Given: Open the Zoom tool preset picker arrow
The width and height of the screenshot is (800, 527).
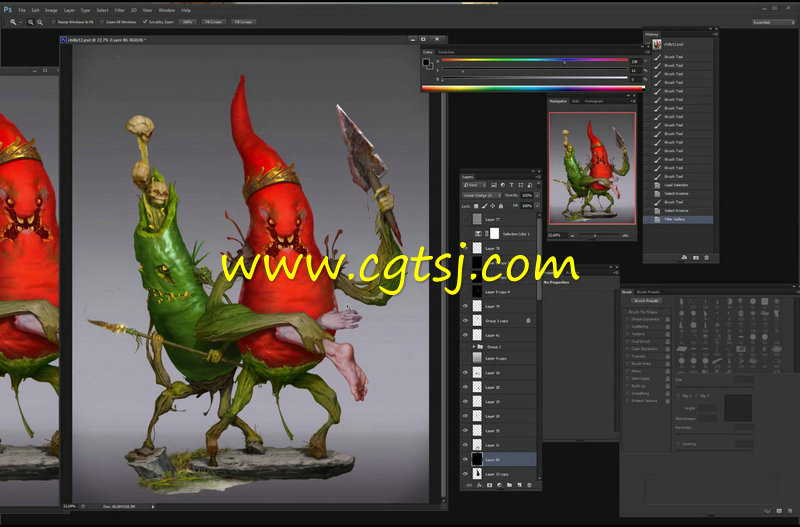Looking at the screenshot, I should tap(20, 22).
